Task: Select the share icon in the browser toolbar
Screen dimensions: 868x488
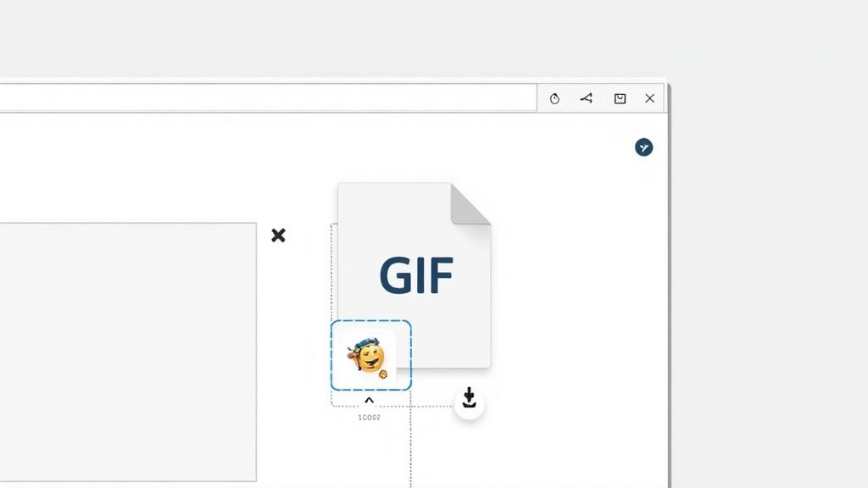Action: [x=586, y=97]
